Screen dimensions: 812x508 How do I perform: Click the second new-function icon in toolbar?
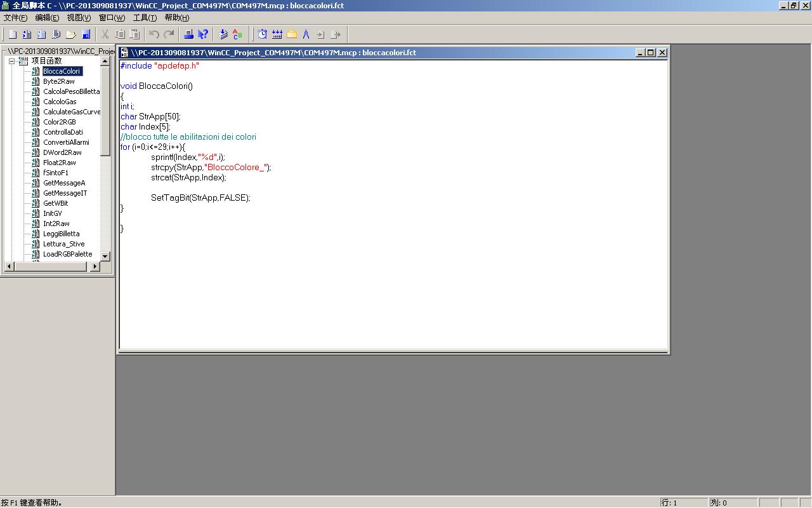pos(27,34)
